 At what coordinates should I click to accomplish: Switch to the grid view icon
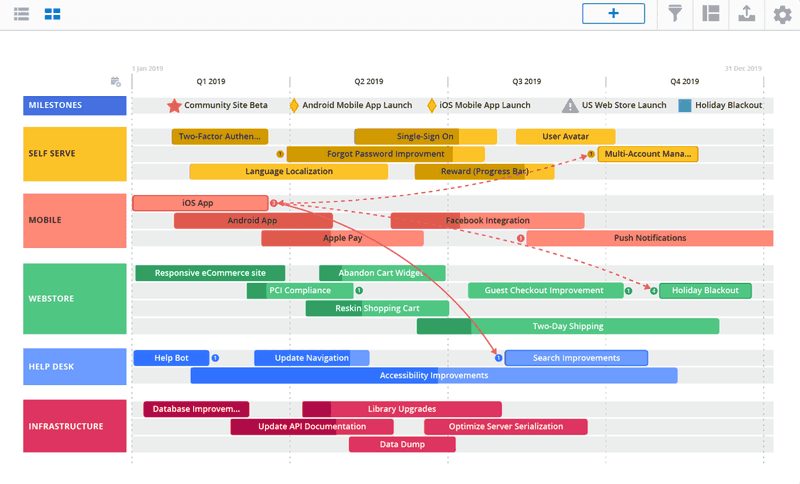click(52, 14)
